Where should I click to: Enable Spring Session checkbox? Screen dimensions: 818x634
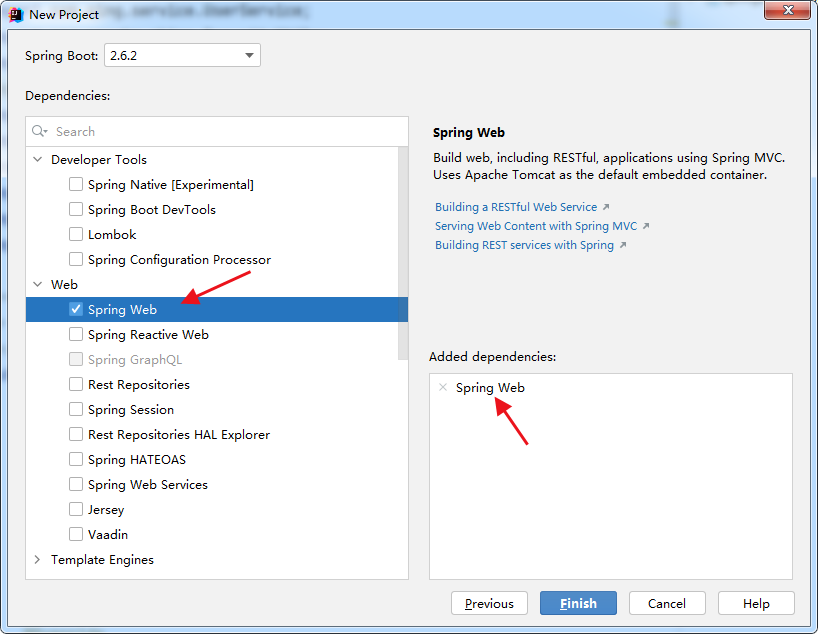click(x=76, y=410)
